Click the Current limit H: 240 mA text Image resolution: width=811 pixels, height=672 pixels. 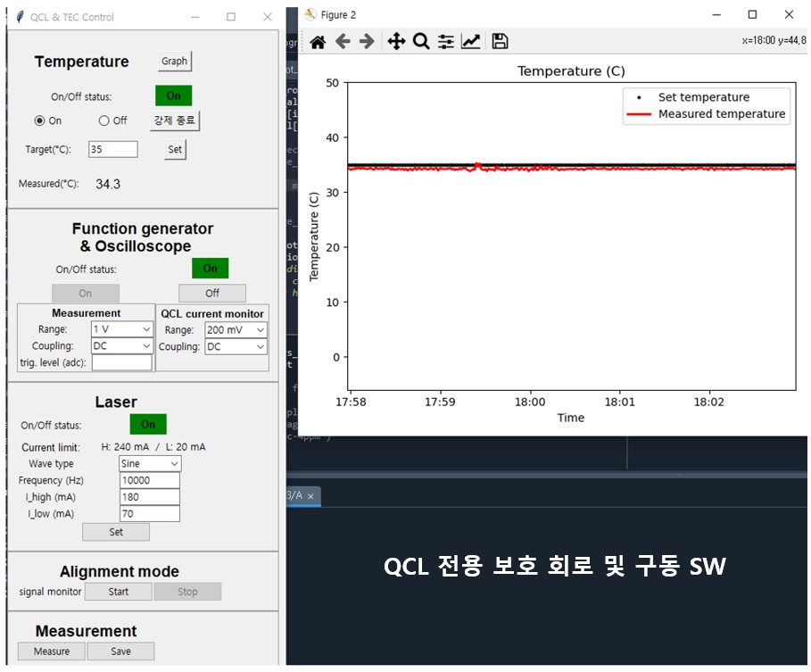[125, 447]
